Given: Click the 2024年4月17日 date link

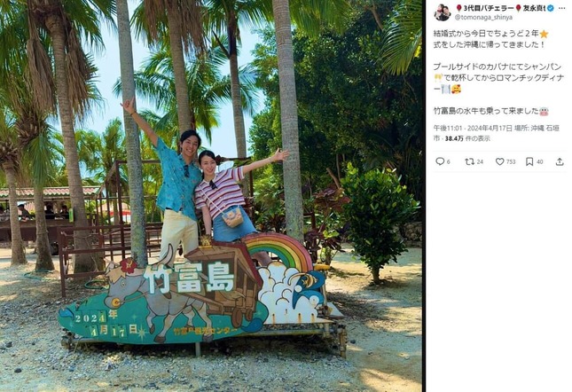Looking at the screenshot, I should pos(490,129).
